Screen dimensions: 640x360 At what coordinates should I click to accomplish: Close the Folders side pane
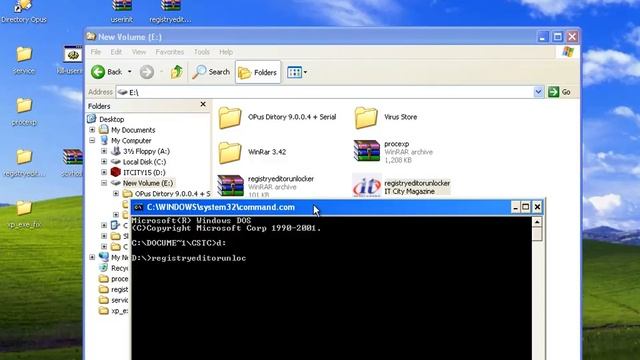click(203, 104)
